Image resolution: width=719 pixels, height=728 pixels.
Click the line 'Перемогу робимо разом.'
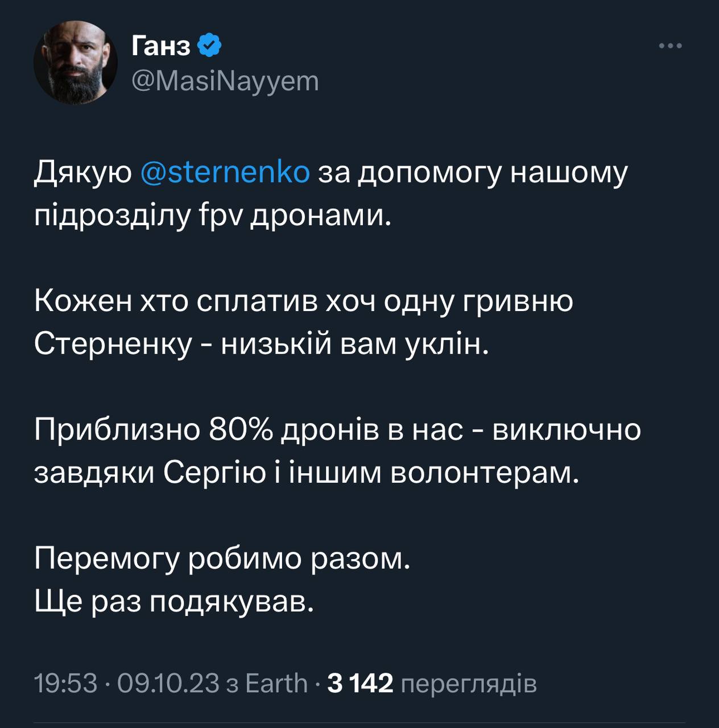[222, 559]
